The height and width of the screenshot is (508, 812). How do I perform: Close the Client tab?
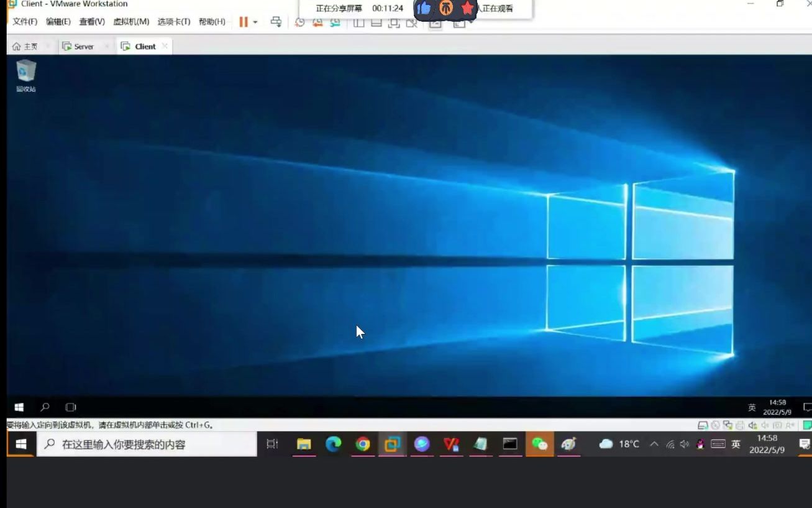(165, 46)
